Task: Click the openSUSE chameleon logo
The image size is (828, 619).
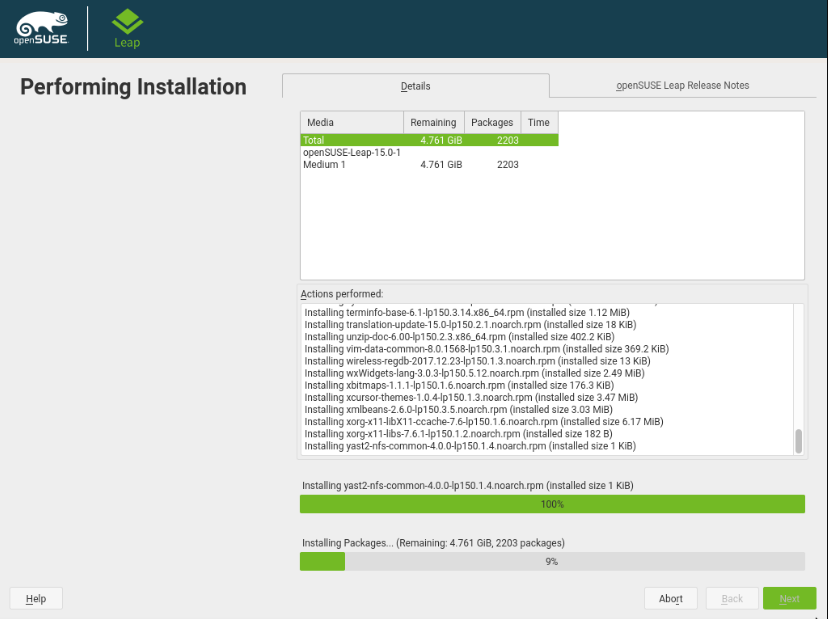Action: coord(41,28)
